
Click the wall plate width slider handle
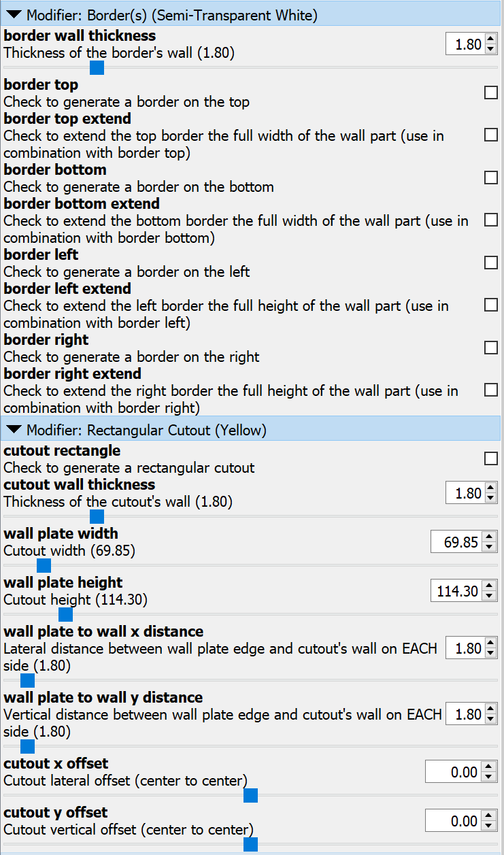(x=44, y=565)
